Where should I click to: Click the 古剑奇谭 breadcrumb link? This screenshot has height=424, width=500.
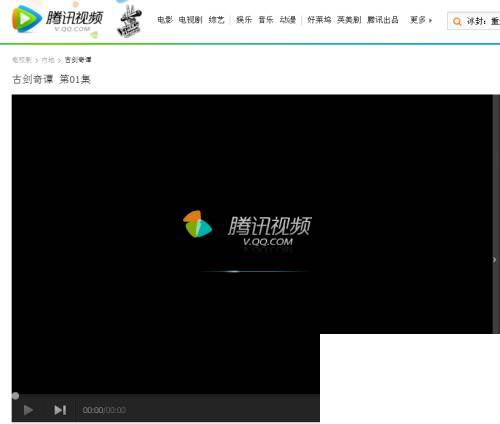[x=78, y=60]
